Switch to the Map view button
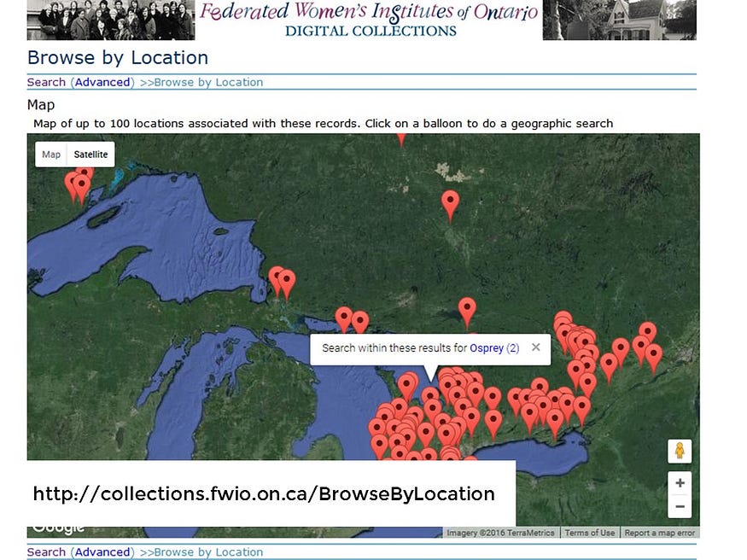747x560 pixels. pyautogui.click(x=51, y=155)
